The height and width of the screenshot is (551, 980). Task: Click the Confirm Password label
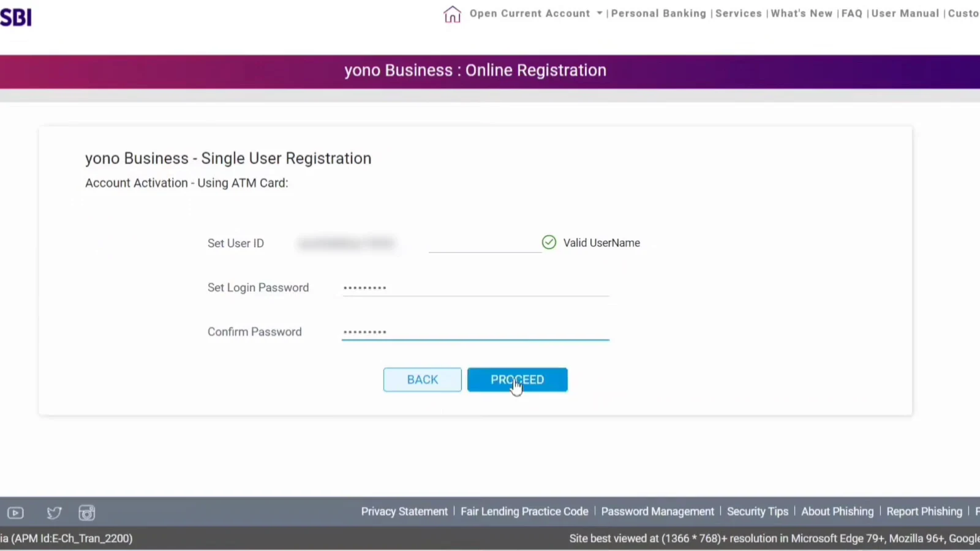(x=254, y=332)
